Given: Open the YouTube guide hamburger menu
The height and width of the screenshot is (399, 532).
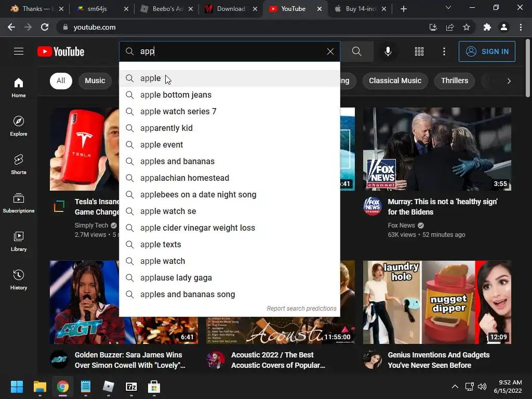Looking at the screenshot, I should coord(19,51).
